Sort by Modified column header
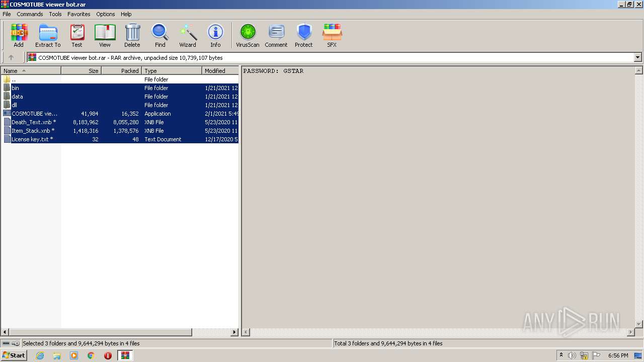644x362 pixels. (220, 71)
